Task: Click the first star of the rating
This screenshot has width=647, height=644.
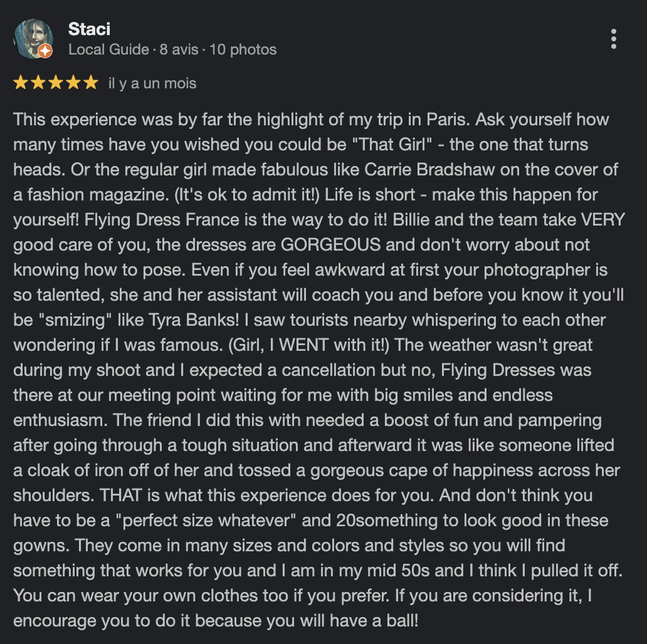Action: tap(21, 83)
